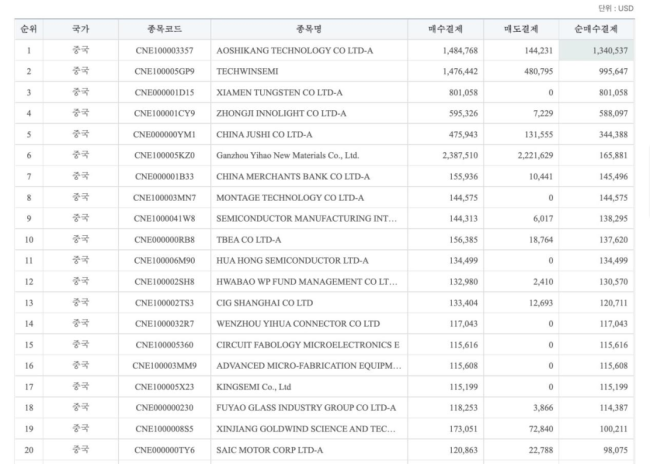Viewport: 650px width, 464px height.
Task: Click stock code CNE100005GP9
Action: pyautogui.click(x=164, y=71)
